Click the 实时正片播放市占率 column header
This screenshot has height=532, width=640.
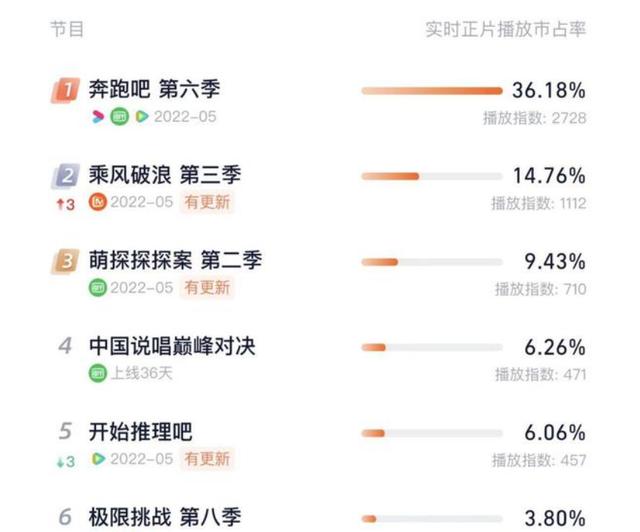tap(506, 29)
